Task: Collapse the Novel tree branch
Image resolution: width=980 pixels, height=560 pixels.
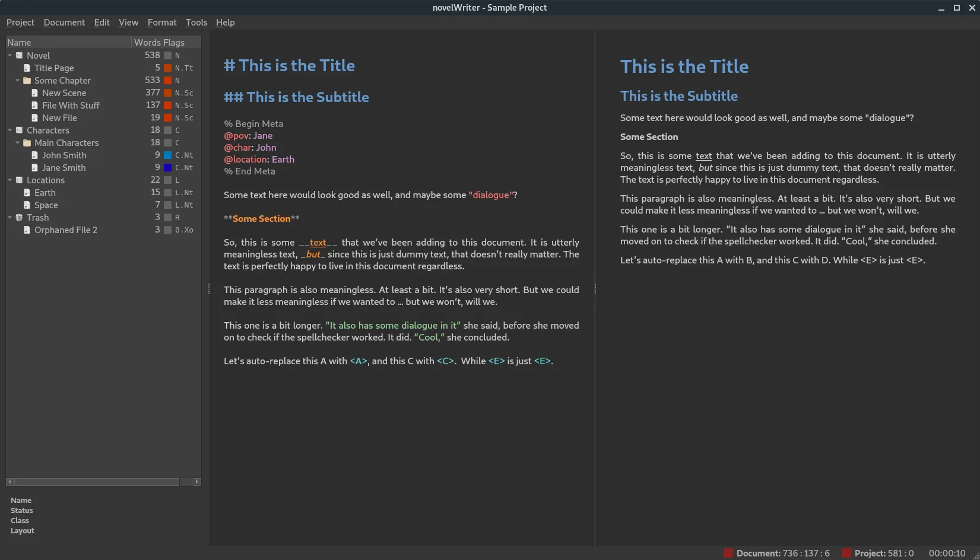Action: tap(9, 55)
